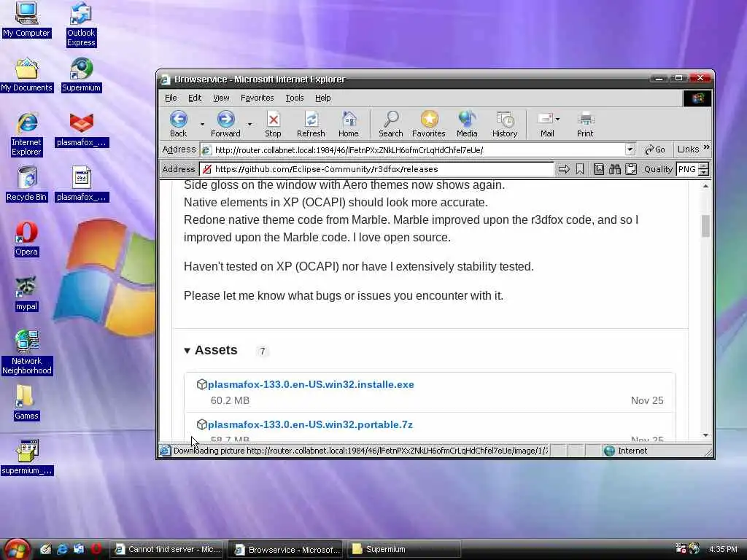Image resolution: width=747 pixels, height=560 pixels.
Task: Switch to Cannot find server taskbar window
Action: (167, 549)
